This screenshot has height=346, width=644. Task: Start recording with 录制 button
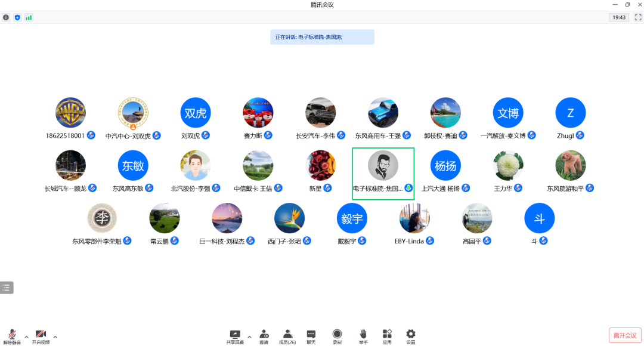(337, 336)
